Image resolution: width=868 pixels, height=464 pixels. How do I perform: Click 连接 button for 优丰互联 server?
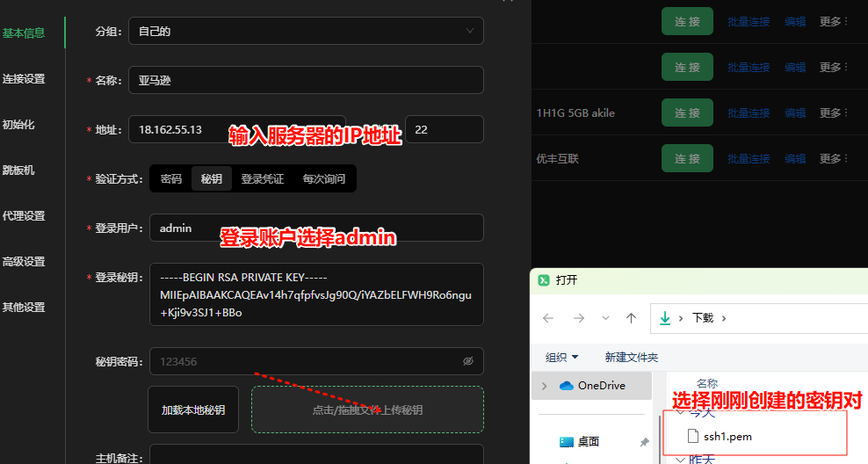687,159
